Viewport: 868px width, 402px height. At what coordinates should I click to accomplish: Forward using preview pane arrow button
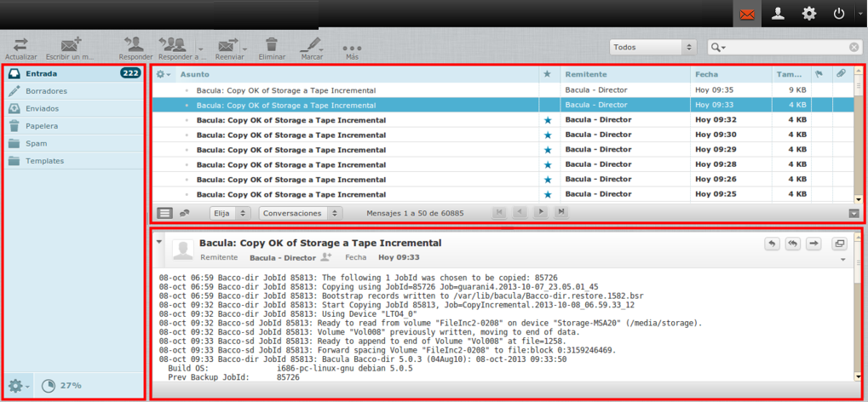813,244
